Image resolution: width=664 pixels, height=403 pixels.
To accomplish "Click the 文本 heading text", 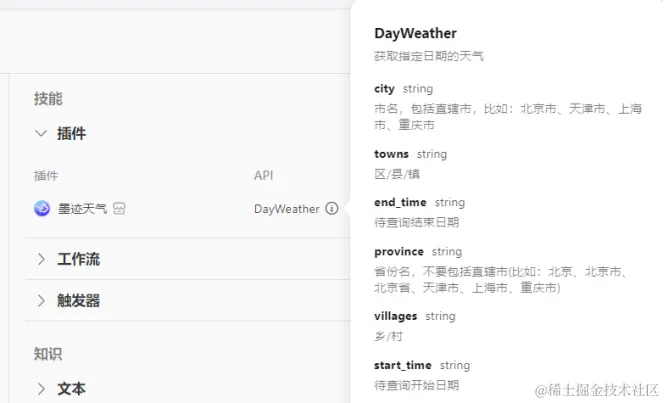I will coord(72,389).
